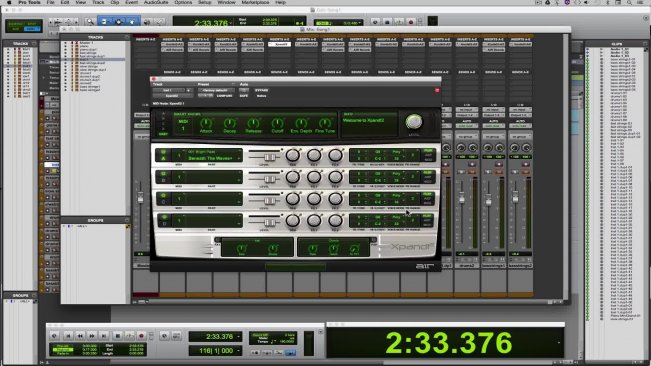Click the Env Depth smart knob
651x366 pixels.
pos(301,123)
